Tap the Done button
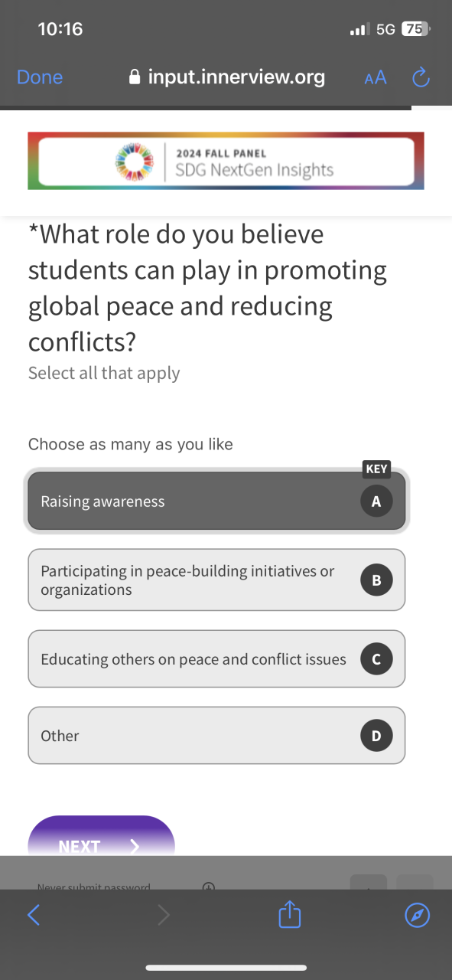Screen dimensions: 452x980 click(40, 77)
